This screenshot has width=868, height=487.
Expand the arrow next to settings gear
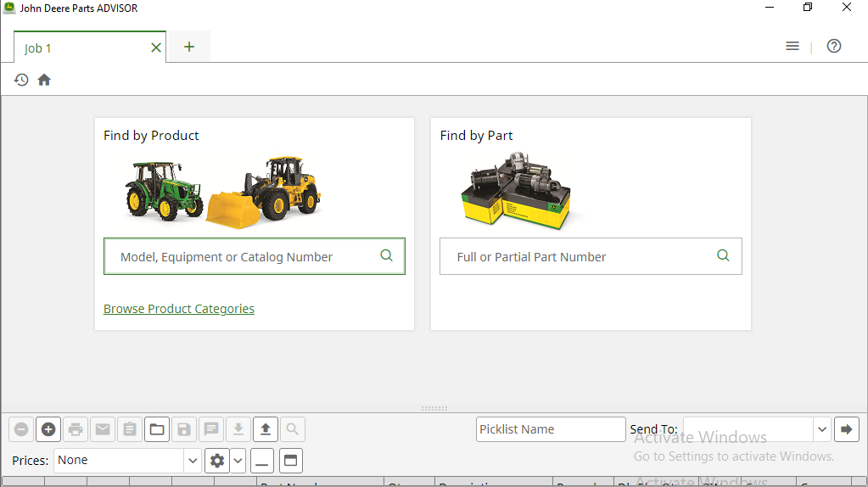click(238, 461)
